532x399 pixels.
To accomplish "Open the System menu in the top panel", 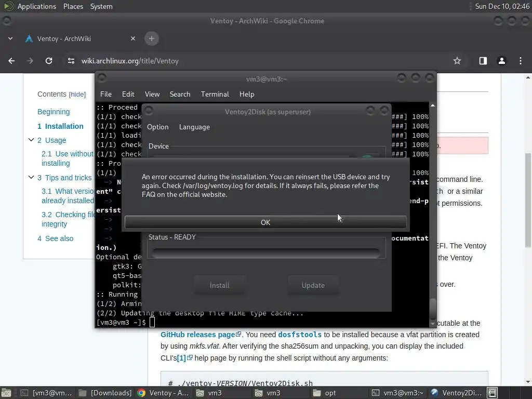I will coord(101,6).
